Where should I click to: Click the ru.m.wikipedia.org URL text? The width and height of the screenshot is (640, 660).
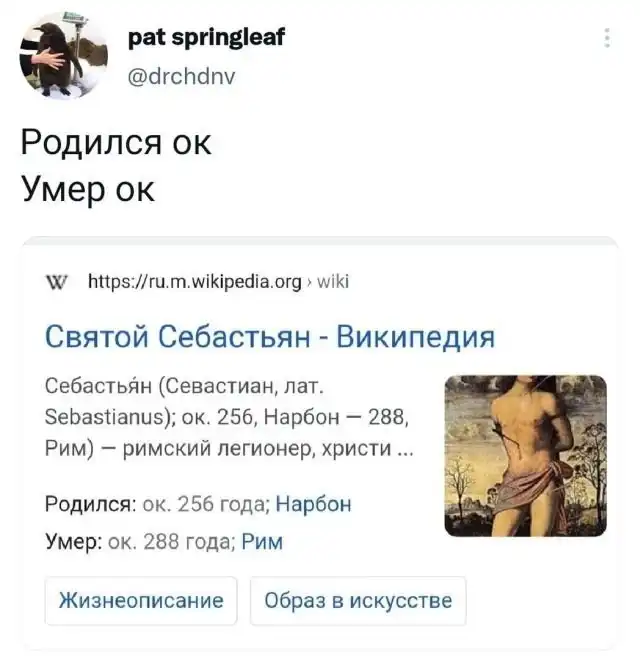(x=195, y=282)
